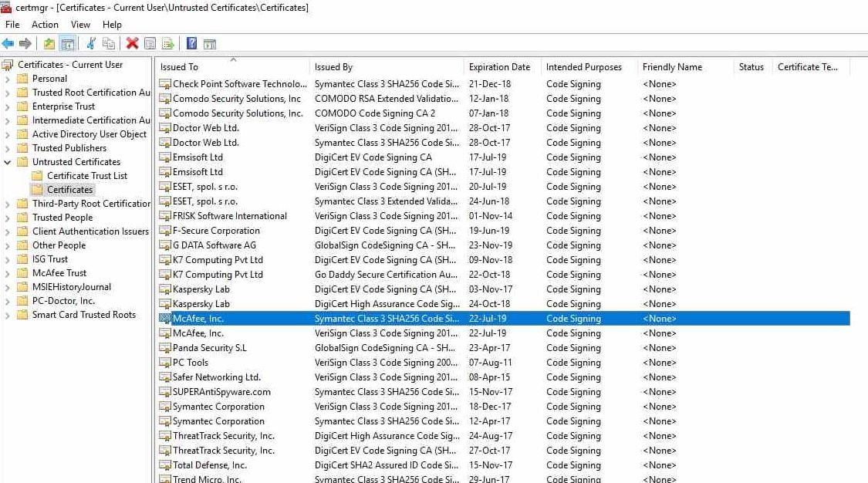The image size is (868, 483).
Task: Sort by Status column header
Action: coord(753,67)
